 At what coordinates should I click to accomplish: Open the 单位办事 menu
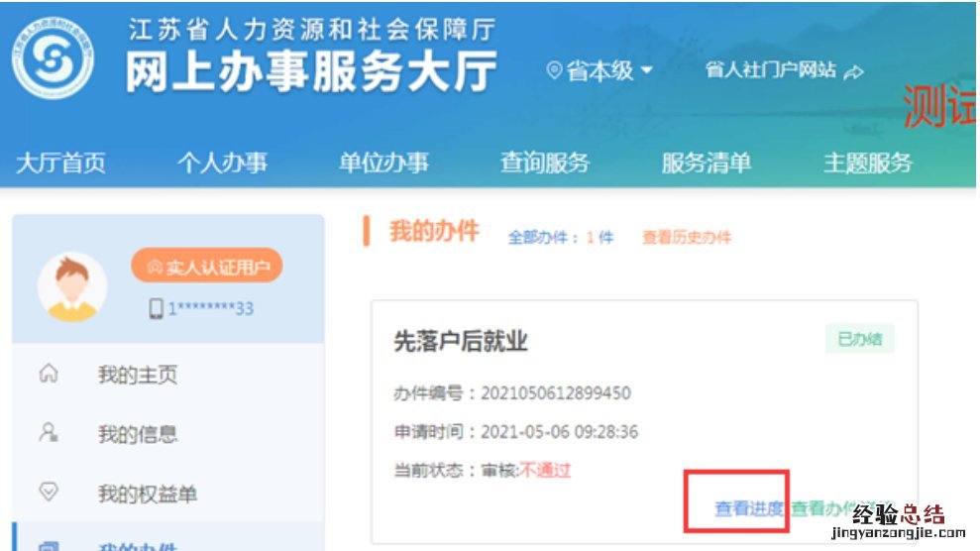[383, 164]
